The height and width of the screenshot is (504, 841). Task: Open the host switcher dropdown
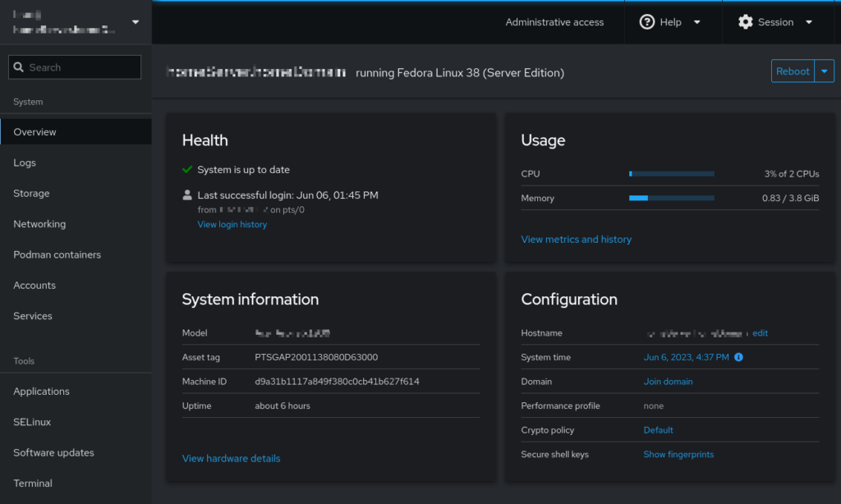[x=136, y=22]
